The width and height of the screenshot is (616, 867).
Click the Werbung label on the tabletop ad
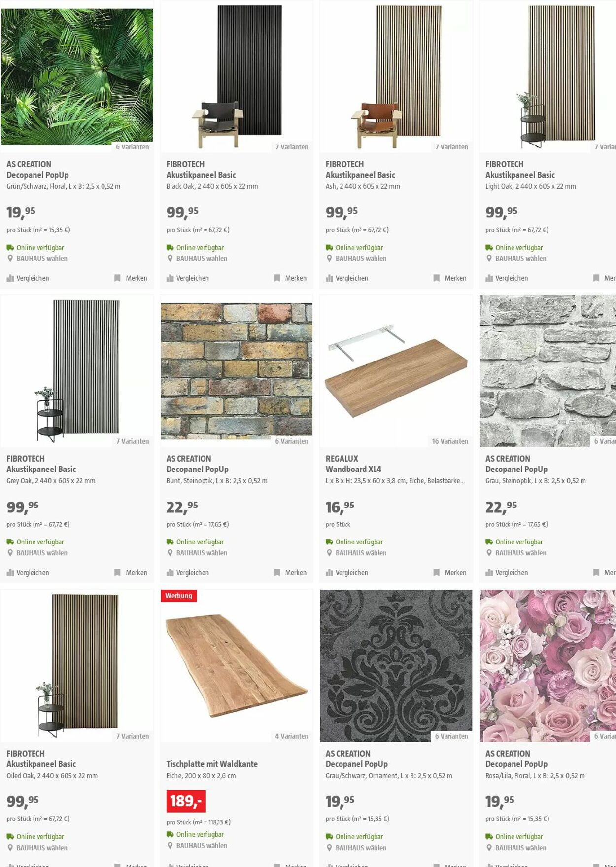pos(179,596)
